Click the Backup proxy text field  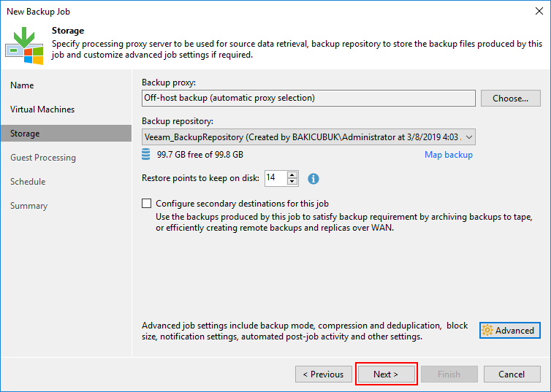click(308, 98)
